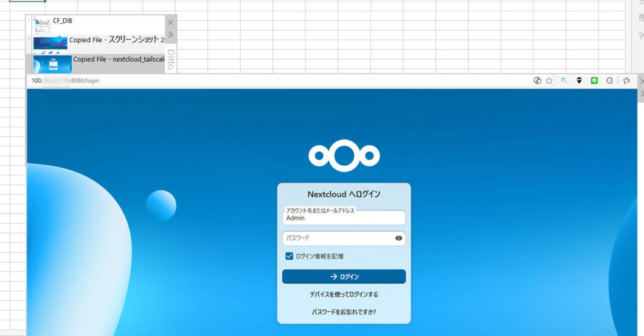
Task: Toggle password visibility eye icon
Action: [x=398, y=238]
